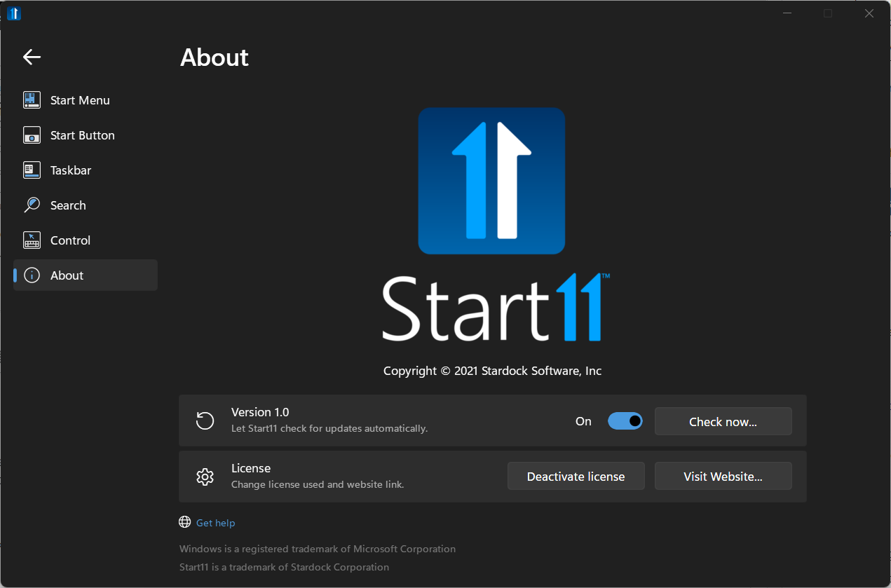Click the Check now... button

pos(723,421)
